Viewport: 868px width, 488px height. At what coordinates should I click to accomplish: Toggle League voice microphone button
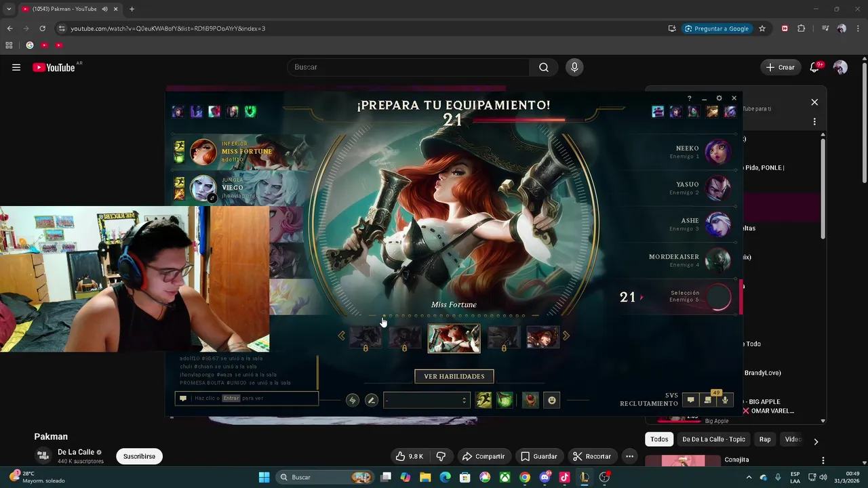[725, 400]
